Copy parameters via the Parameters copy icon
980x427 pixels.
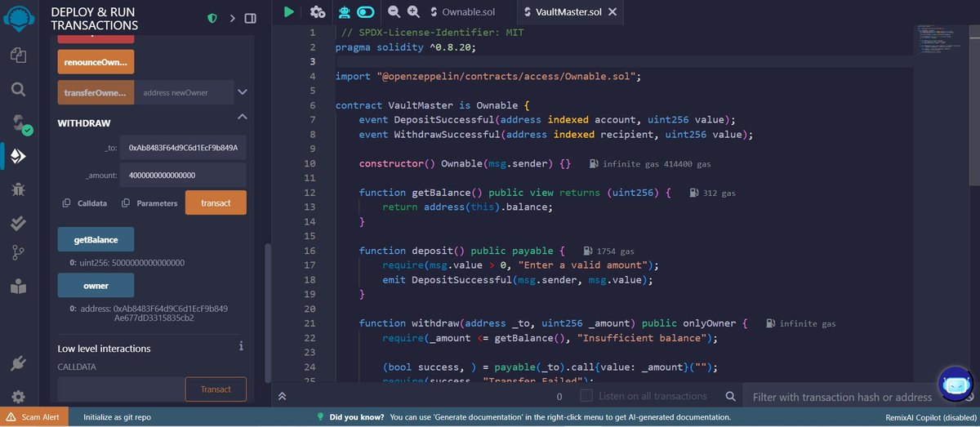coord(126,203)
